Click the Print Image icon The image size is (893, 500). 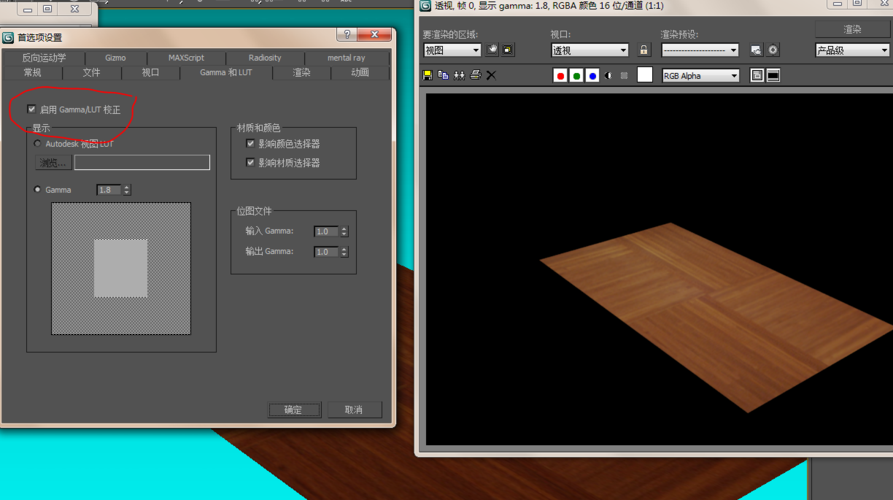click(x=475, y=76)
